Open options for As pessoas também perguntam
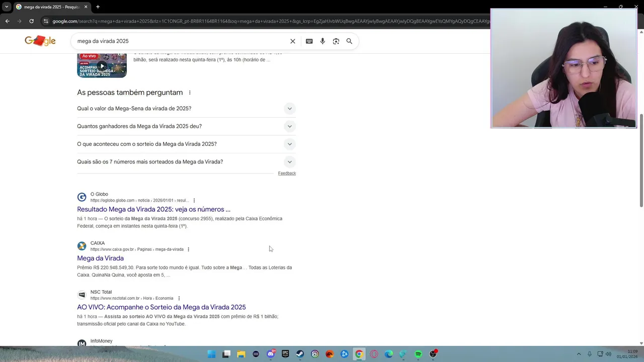Screen dimensions: 644x362 click(190, 93)
